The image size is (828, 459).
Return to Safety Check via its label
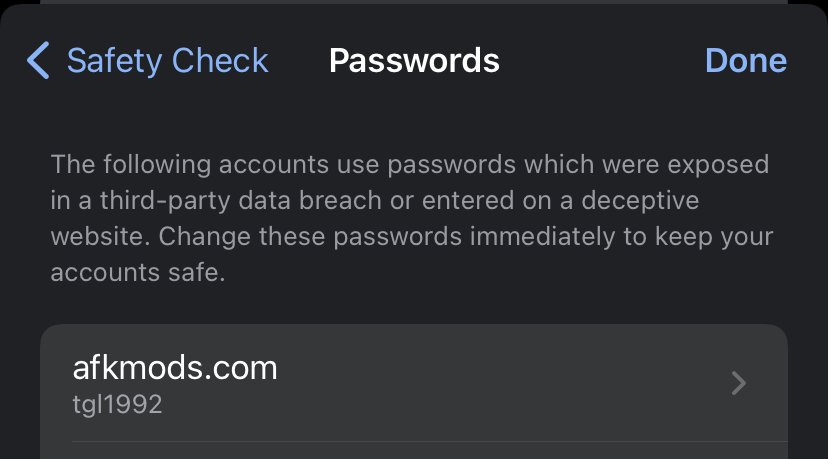(x=167, y=60)
